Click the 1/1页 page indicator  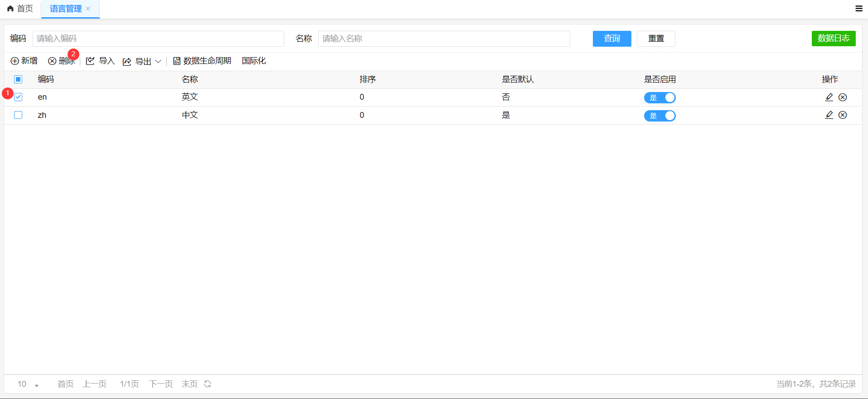[129, 384]
